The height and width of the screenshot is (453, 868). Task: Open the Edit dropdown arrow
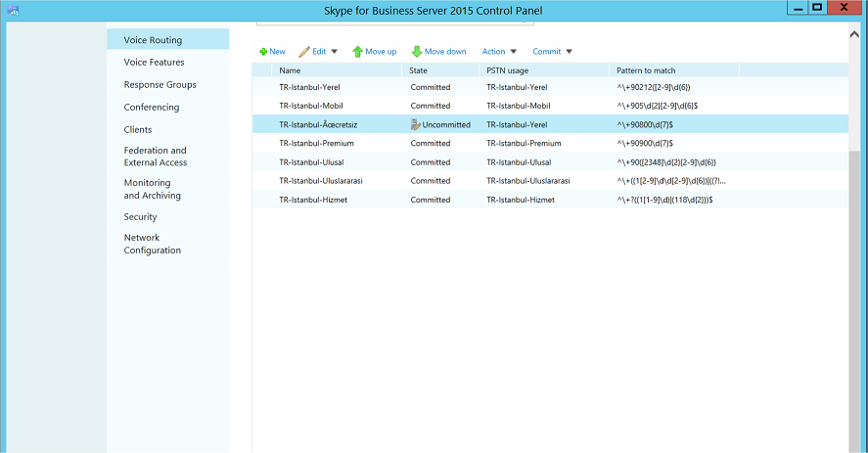(x=334, y=52)
